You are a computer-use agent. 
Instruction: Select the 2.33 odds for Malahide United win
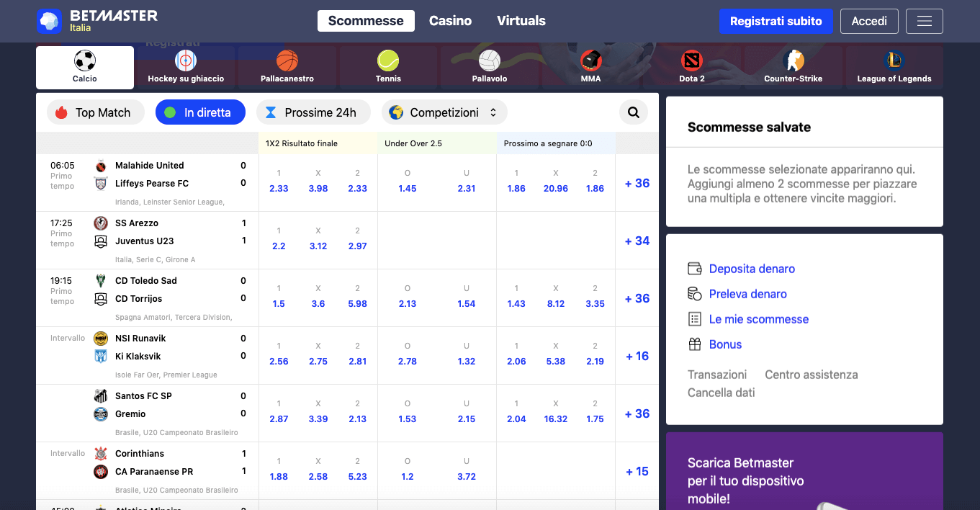[279, 188]
